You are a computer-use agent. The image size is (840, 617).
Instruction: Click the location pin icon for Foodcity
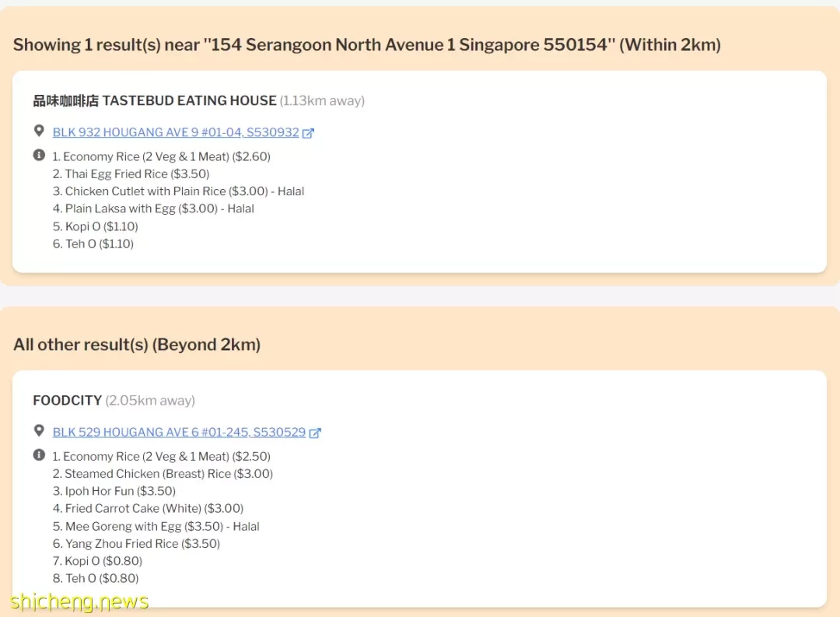click(39, 430)
